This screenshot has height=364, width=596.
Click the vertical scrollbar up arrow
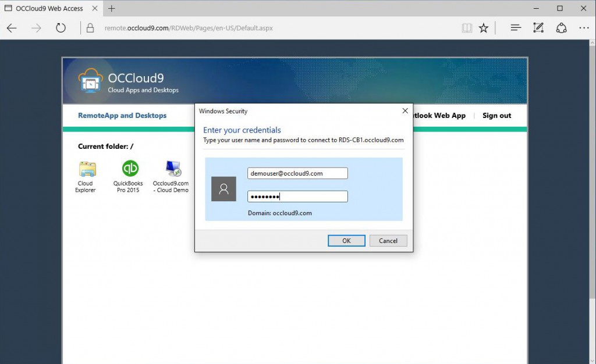592,43
